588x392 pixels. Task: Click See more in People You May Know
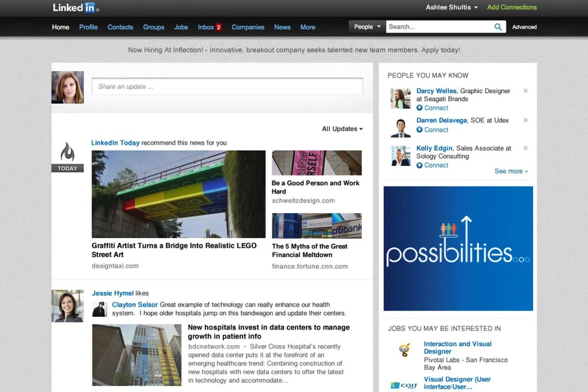pos(511,171)
